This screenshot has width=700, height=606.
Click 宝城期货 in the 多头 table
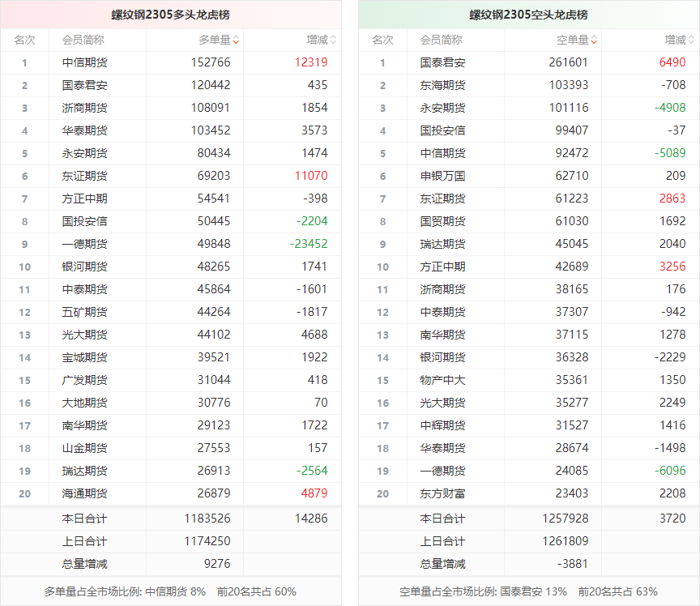click(x=84, y=357)
